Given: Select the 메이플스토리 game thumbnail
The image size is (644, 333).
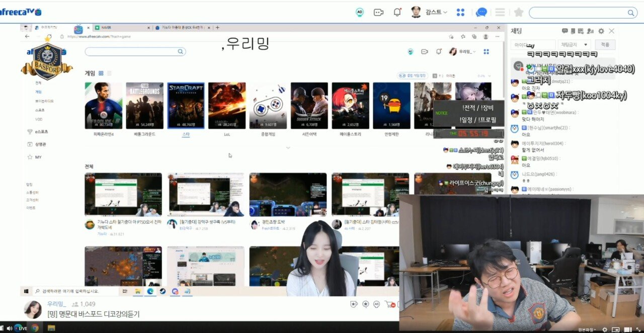Looking at the screenshot, I should pos(351,106).
